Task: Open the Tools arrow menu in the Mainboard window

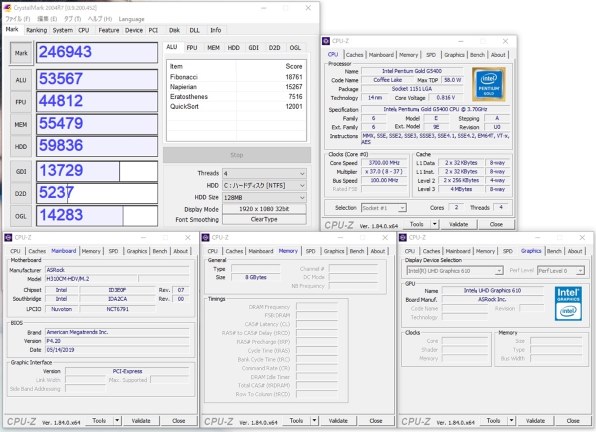Action: tap(117, 421)
